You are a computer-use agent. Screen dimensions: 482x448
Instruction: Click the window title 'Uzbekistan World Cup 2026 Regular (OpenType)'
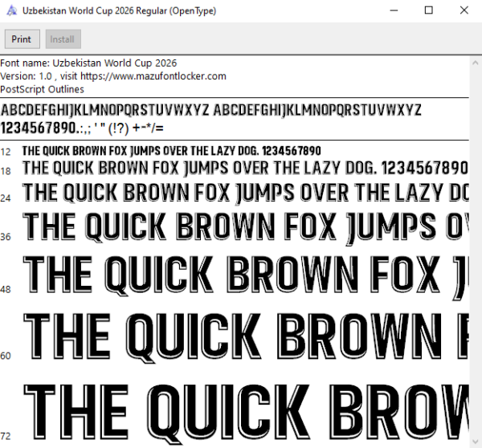pyautogui.click(x=119, y=10)
